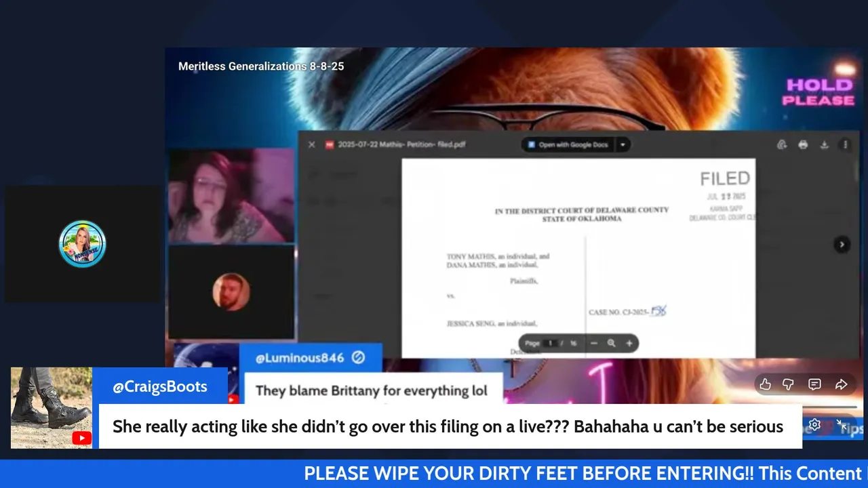
Task: Like the video with thumbs up icon
Action: tap(765, 384)
